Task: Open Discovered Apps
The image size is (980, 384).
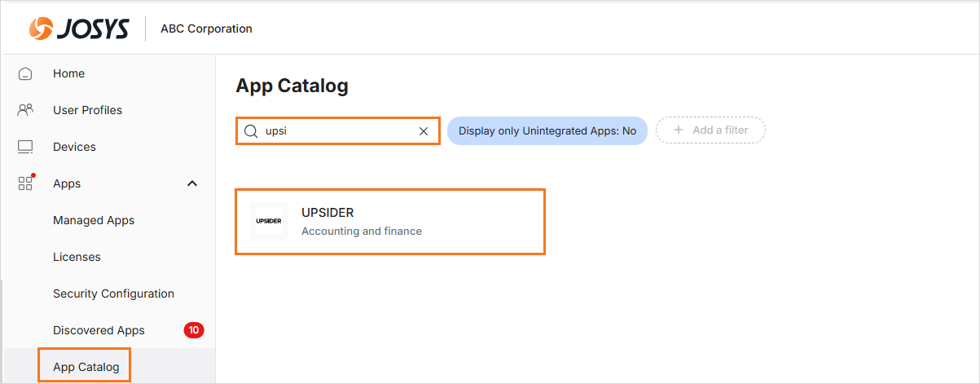Action: (99, 330)
